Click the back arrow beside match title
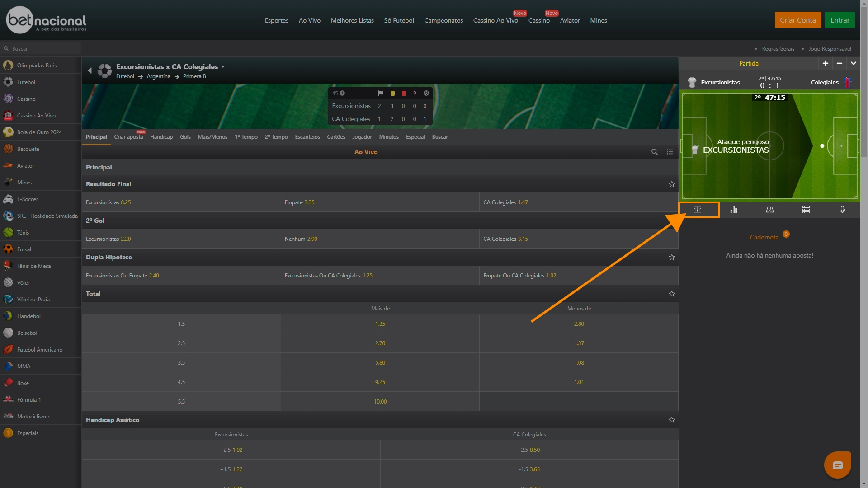The height and width of the screenshot is (488, 868). tap(90, 70)
